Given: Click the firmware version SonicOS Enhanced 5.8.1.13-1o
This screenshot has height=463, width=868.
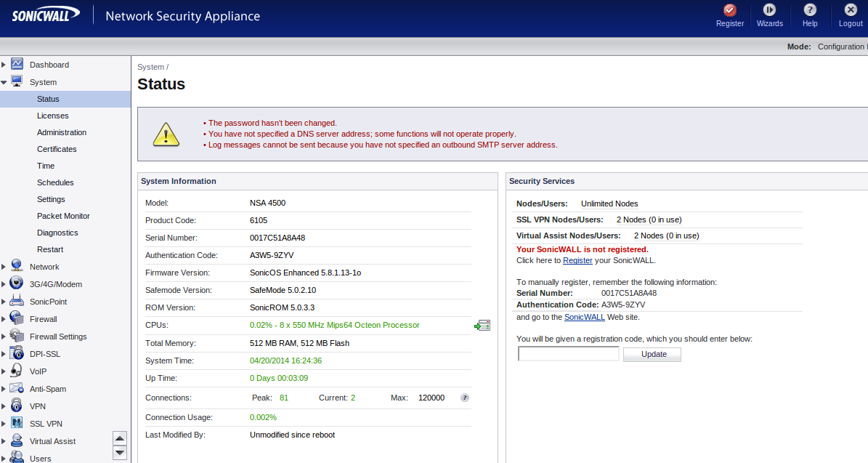Looking at the screenshot, I should [305, 273].
